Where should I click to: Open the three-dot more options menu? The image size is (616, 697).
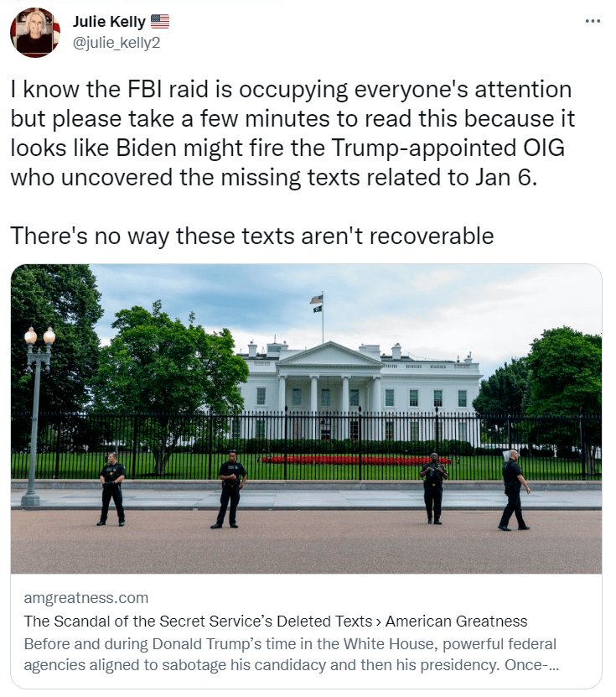click(593, 21)
